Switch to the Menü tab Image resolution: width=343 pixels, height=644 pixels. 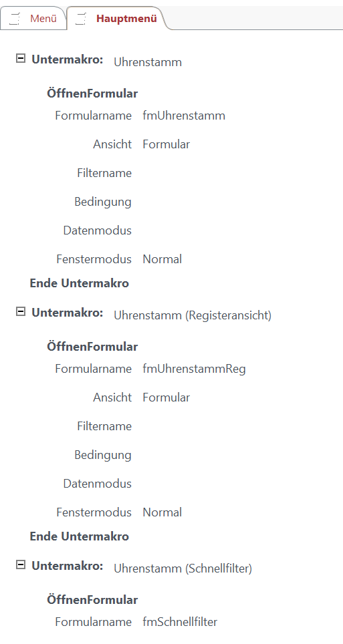[33, 19]
